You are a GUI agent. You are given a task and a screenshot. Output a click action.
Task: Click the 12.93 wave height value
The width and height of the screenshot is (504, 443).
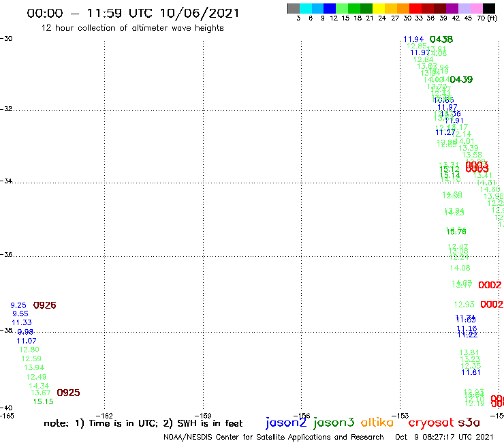464,305
